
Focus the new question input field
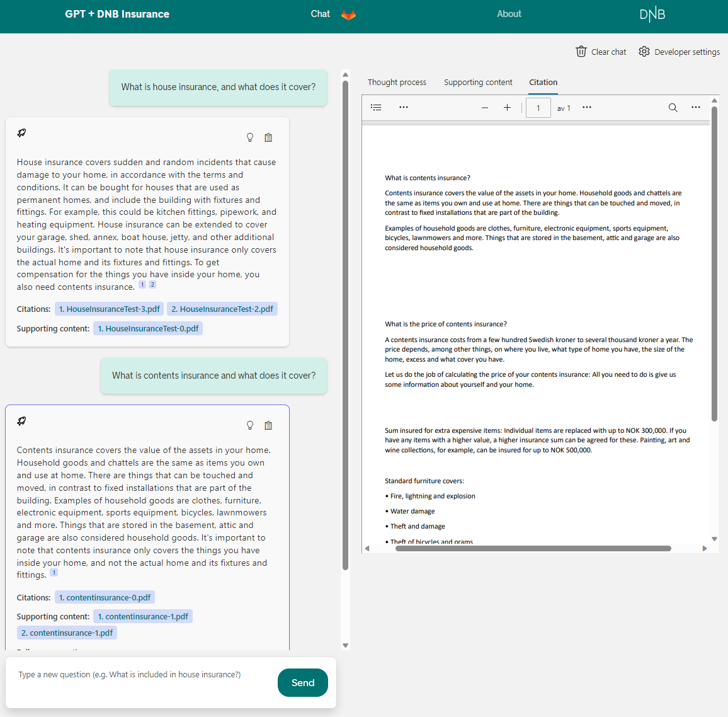pos(142,682)
